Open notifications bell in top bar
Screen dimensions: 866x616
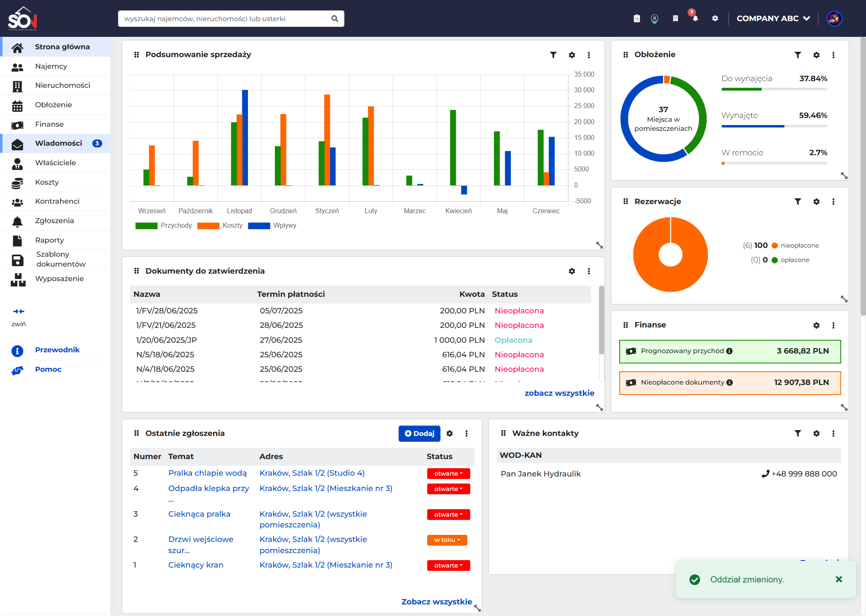click(x=695, y=18)
